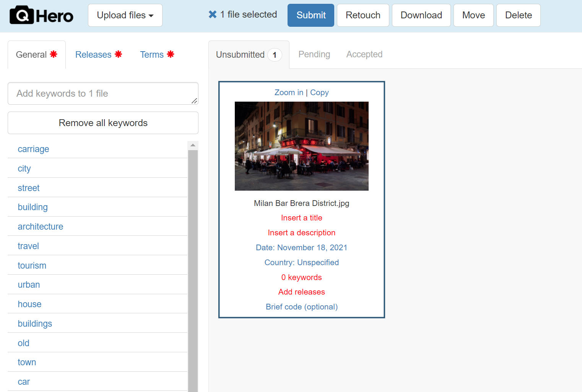The width and height of the screenshot is (582, 392).
Task: Open the Upload files dropdown
Action: (125, 15)
